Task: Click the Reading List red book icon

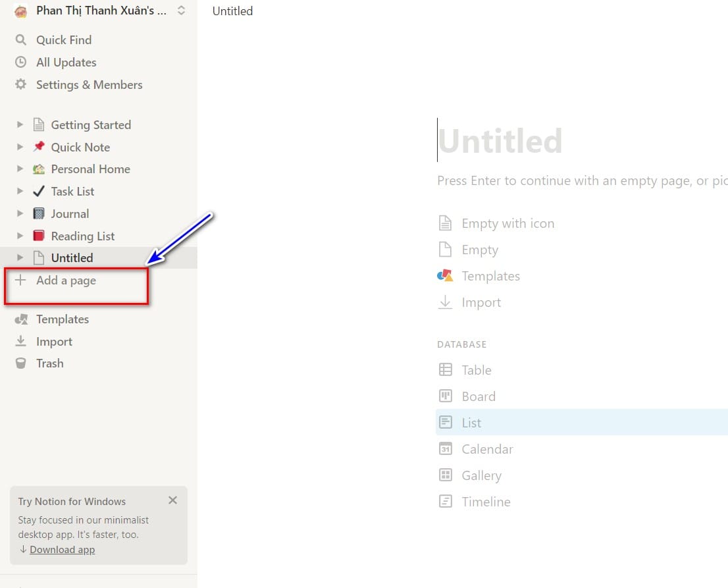Action: [x=39, y=236]
